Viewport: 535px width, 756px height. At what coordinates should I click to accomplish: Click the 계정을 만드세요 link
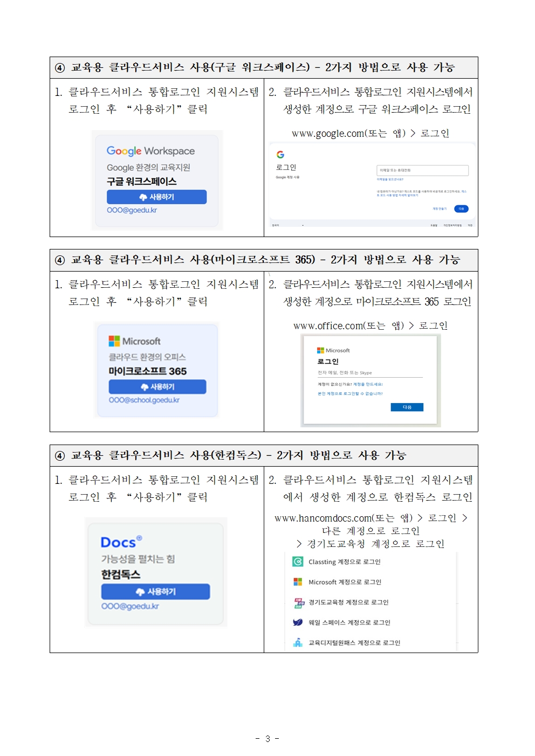point(368,384)
